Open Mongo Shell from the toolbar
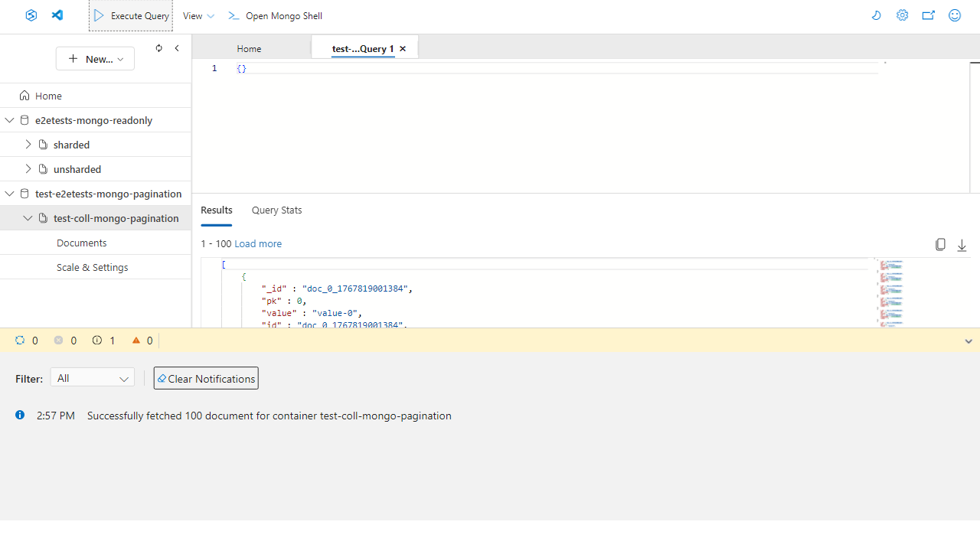 (275, 15)
